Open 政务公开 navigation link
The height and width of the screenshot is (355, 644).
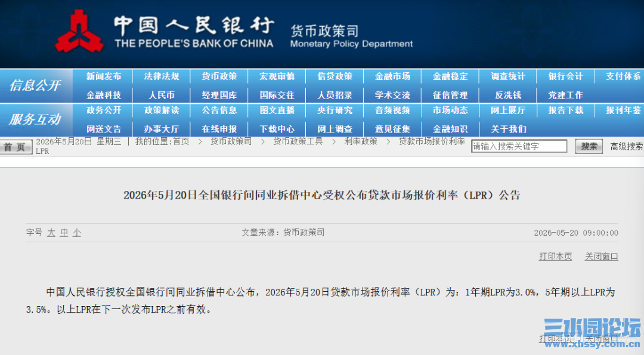[104, 110]
